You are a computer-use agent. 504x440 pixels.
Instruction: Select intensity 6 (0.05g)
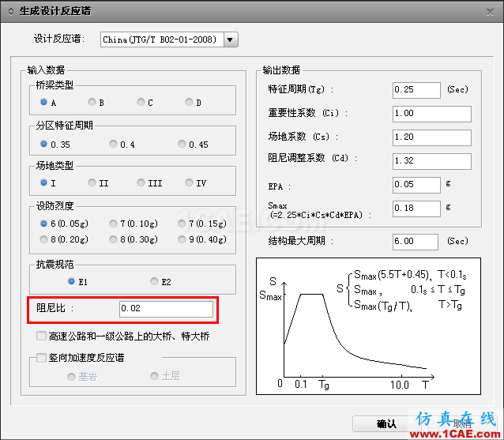coord(43,224)
